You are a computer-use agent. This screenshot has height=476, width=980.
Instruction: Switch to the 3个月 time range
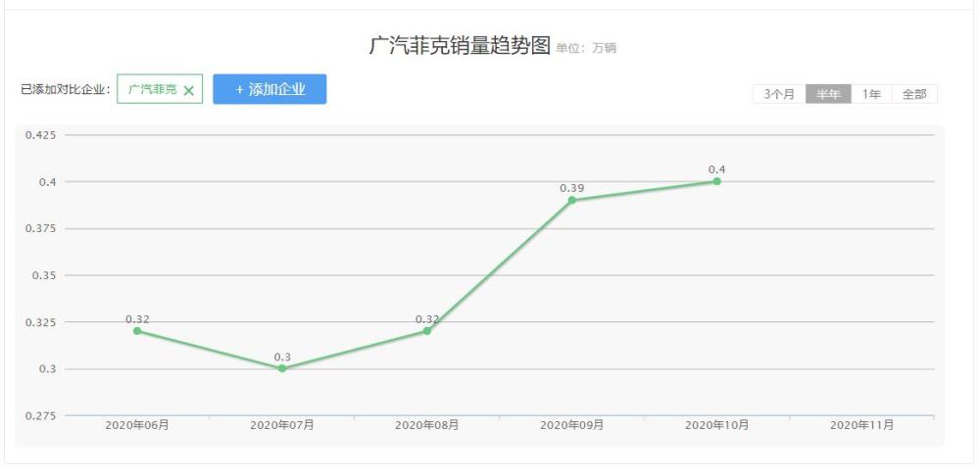(x=779, y=94)
